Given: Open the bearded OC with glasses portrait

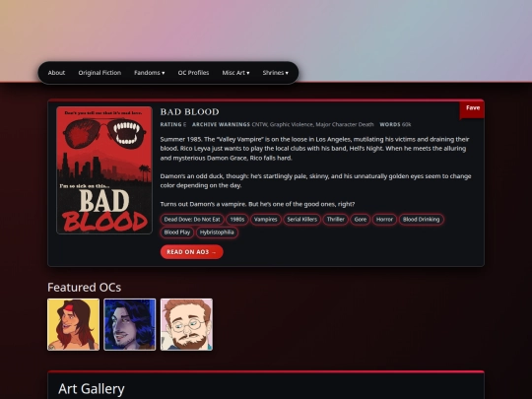Looking at the screenshot, I should pos(186,324).
